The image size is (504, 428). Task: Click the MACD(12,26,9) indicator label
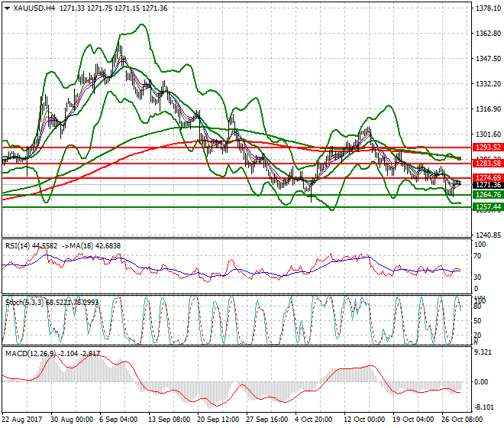coord(30,354)
